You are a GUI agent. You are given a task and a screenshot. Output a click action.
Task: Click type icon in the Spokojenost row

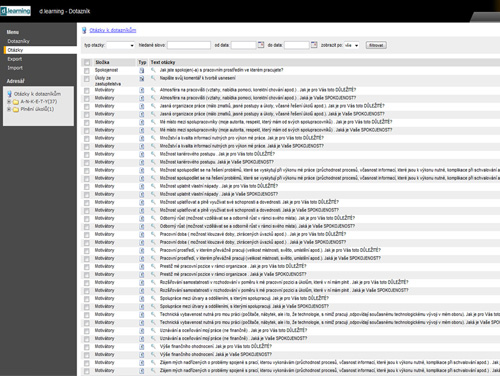pos(142,70)
